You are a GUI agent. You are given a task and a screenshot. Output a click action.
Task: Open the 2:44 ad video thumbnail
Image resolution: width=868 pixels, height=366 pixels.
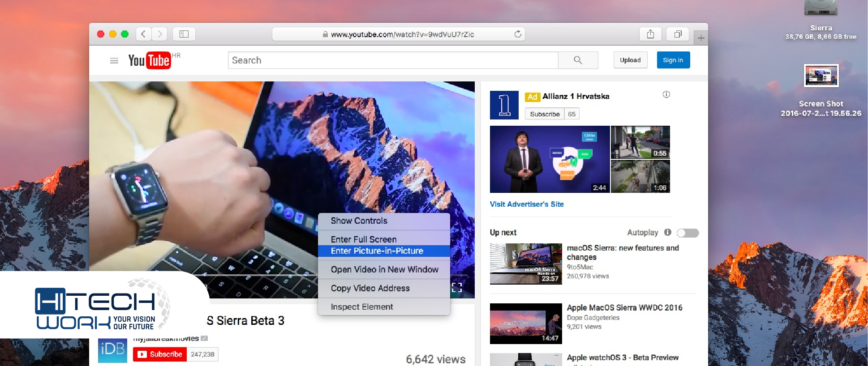coord(550,159)
